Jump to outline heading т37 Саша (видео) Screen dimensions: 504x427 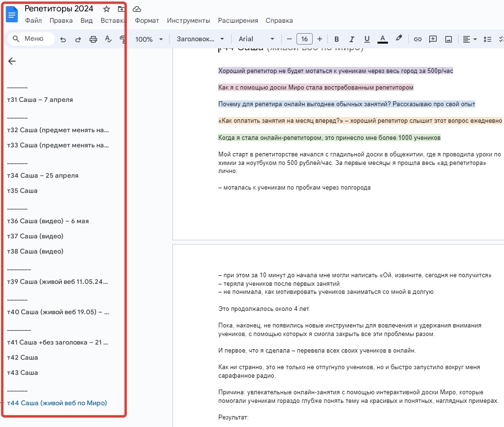36,236
